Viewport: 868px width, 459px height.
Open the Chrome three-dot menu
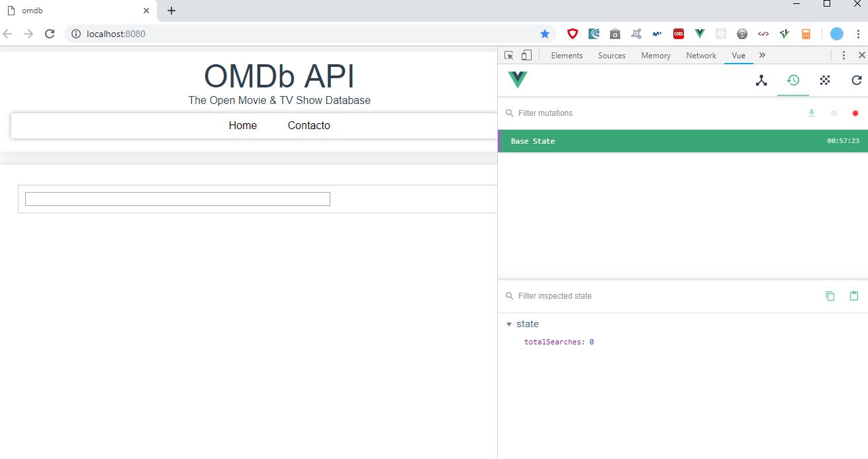click(x=858, y=34)
